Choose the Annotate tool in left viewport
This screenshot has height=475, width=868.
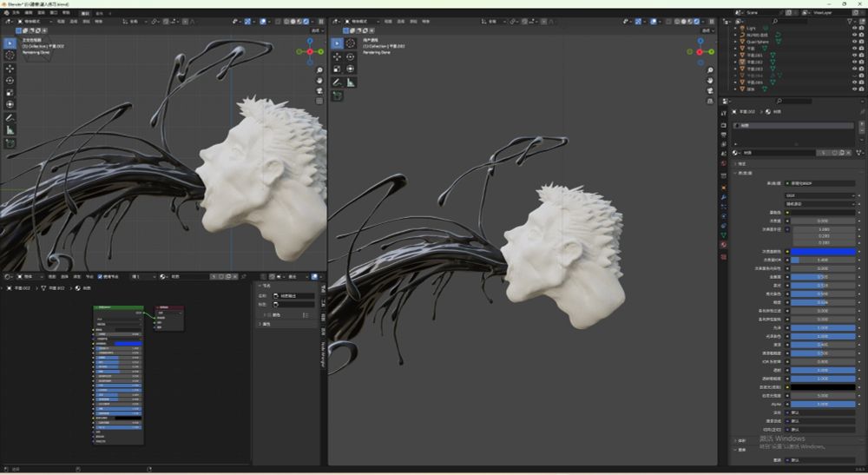10,117
